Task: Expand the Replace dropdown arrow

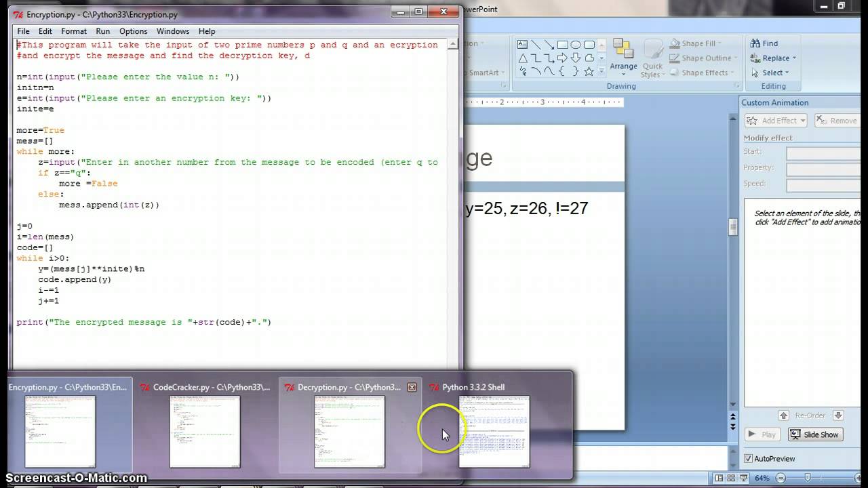Action: [x=794, y=58]
